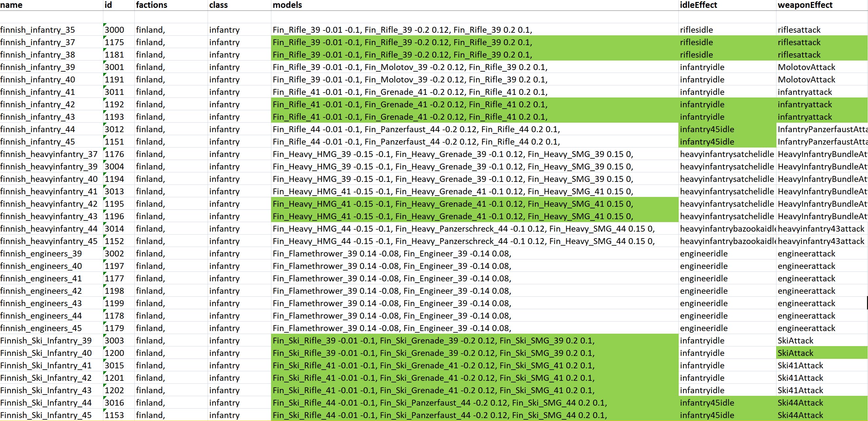
Task: Select green SkiAttack cell for Ski_Infantry_40
Action: 795,353
